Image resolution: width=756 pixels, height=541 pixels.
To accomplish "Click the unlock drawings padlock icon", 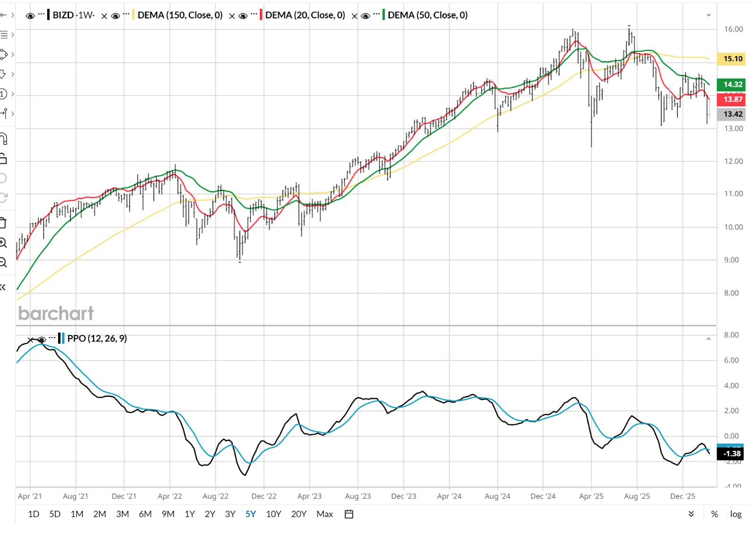I will click(3, 159).
